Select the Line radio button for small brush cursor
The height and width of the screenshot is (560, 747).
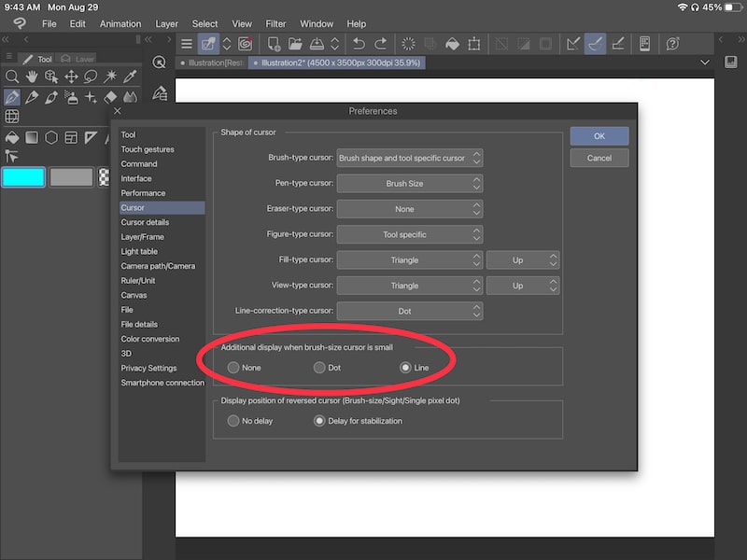point(404,368)
